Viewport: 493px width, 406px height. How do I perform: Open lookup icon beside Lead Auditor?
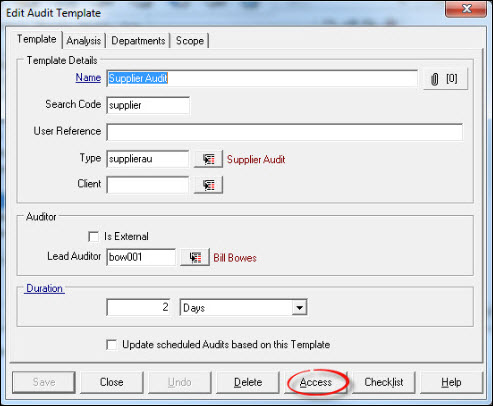pyautogui.click(x=195, y=257)
